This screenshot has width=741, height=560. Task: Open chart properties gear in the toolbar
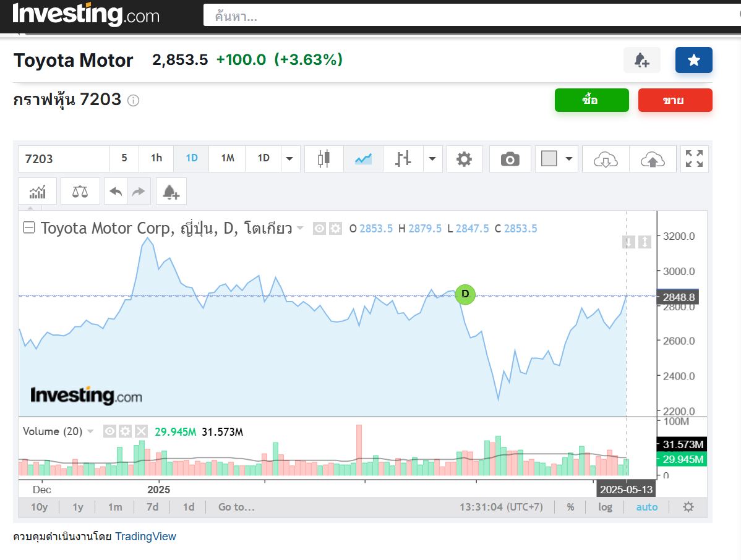pyautogui.click(x=464, y=159)
